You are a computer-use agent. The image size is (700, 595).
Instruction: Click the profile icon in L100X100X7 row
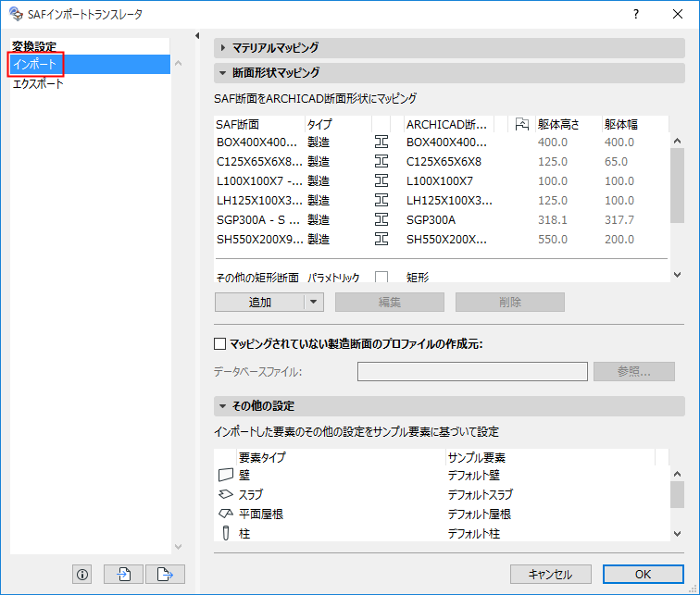click(x=381, y=181)
